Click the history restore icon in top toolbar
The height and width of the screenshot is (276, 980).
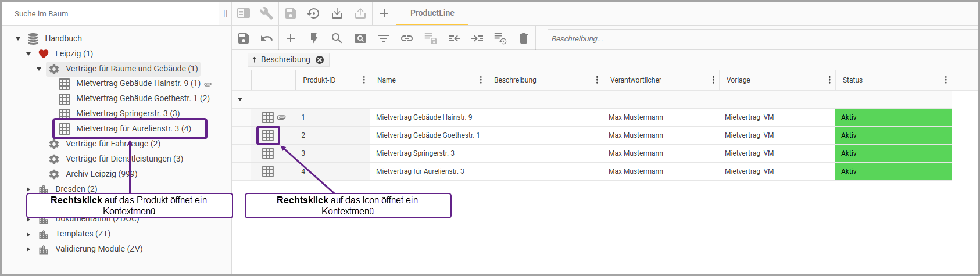click(x=313, y=13)
